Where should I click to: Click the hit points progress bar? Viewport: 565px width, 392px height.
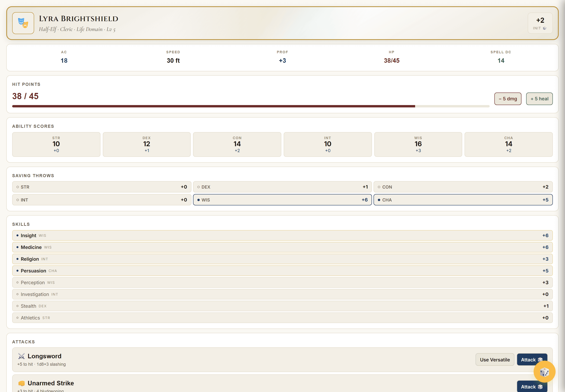[x=251, y=106]
